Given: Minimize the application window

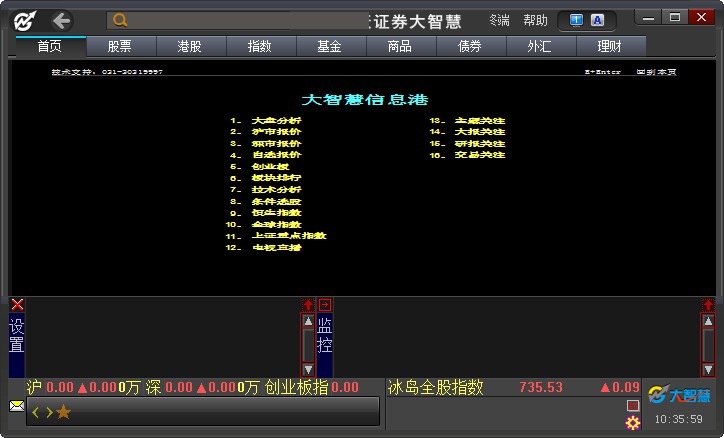Looking at the screenshot, I should click(x=648, y=18).
